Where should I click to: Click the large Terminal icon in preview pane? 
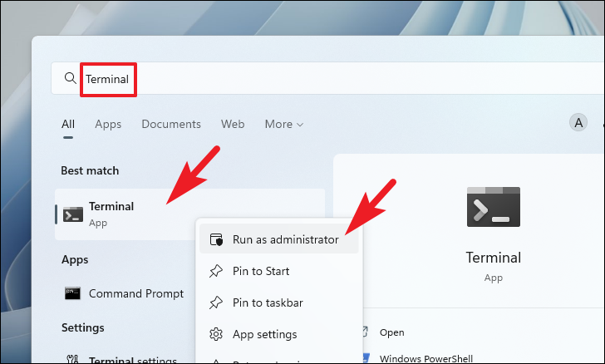point(493,207)
